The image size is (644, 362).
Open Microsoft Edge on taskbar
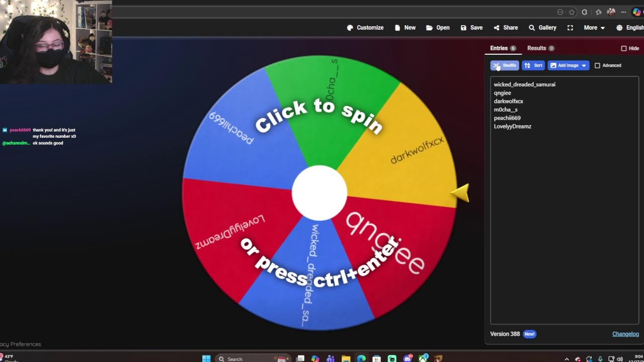[x=361, y=358]
